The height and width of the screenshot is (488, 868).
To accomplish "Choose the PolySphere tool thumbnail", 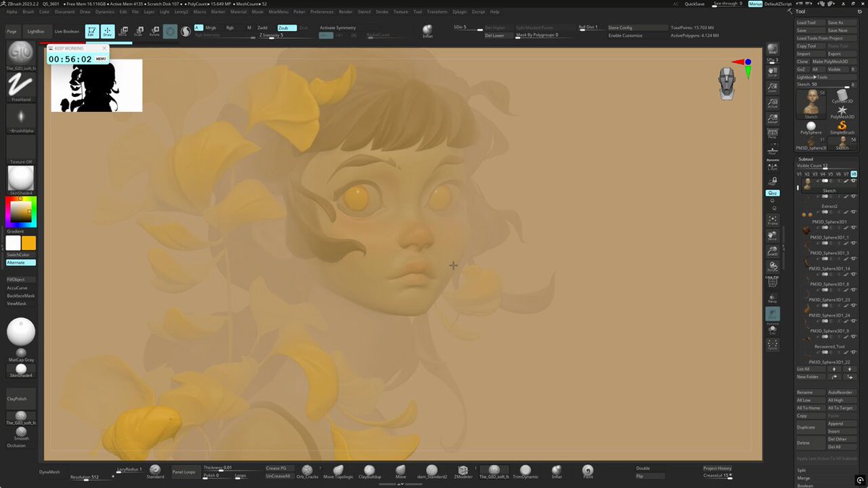I will point(811,127).
